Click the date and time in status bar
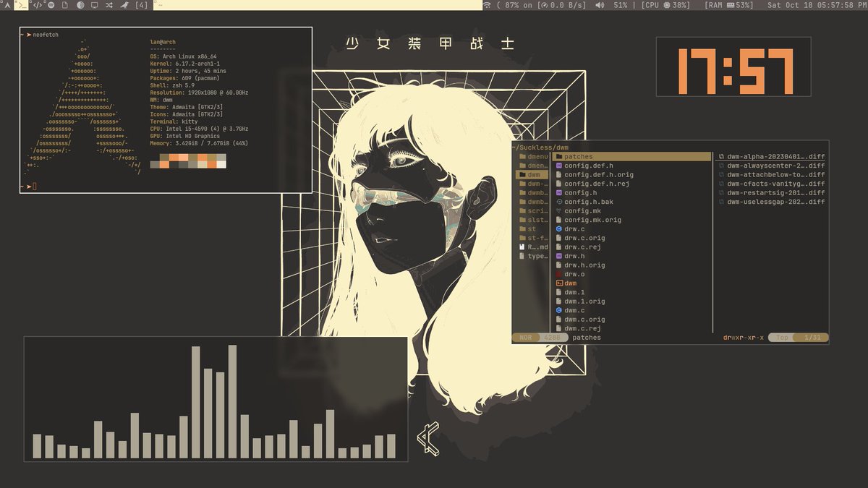The width and height of the screenshot is (868, 488). pyautogui.click(x=815, y=5)
